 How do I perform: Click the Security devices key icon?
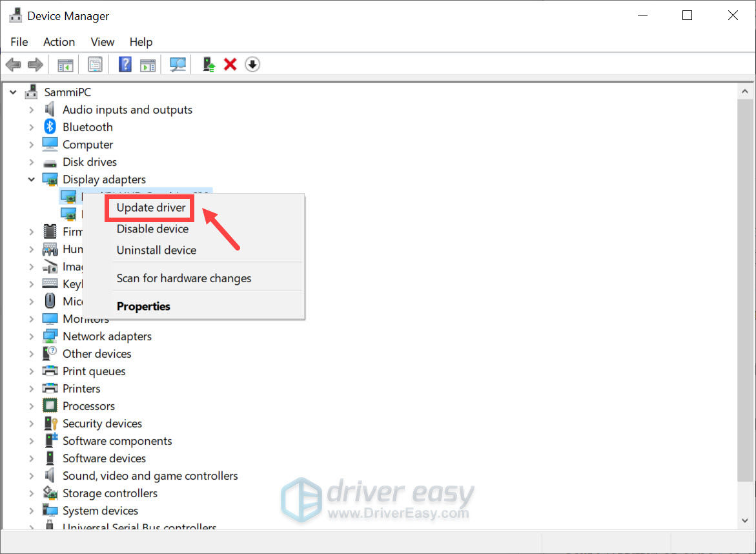click(50, 424)
